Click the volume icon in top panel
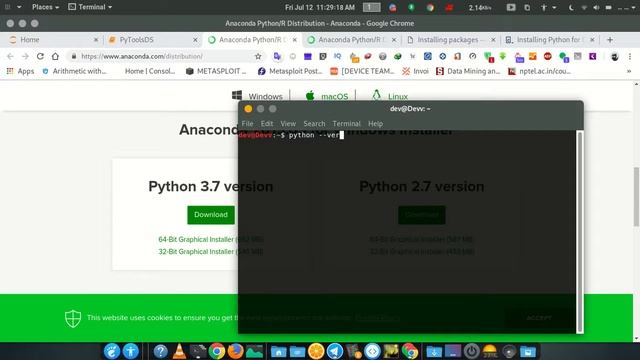This screenshot has height=360, width=640. [596, 7]
